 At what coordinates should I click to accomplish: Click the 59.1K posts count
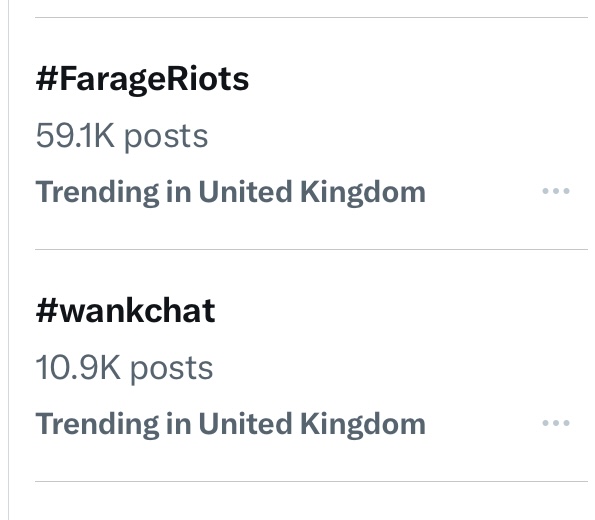[x=122, y=137]
